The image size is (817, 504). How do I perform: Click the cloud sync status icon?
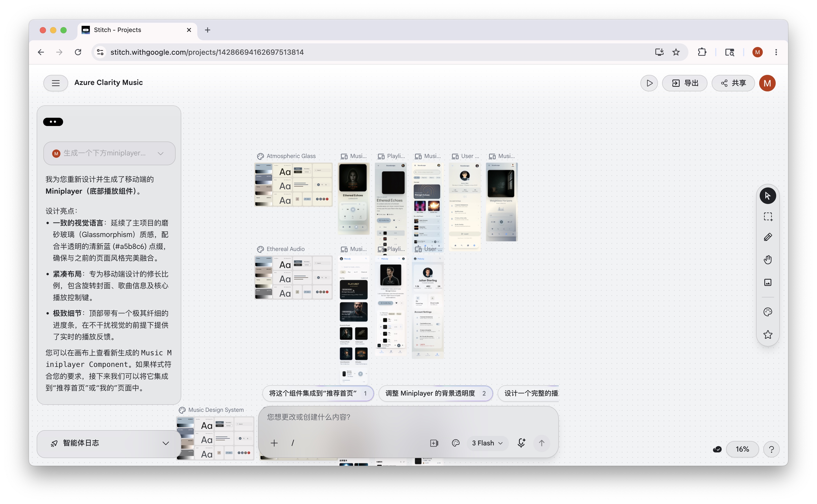pos(717,449)
